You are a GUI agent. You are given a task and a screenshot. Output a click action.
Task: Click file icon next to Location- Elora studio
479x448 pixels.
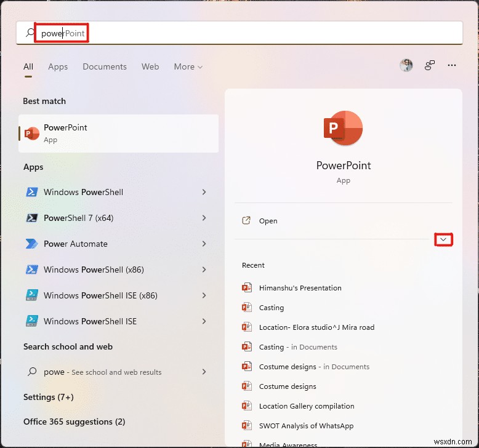pyautogui.click(x=247, y=327)
